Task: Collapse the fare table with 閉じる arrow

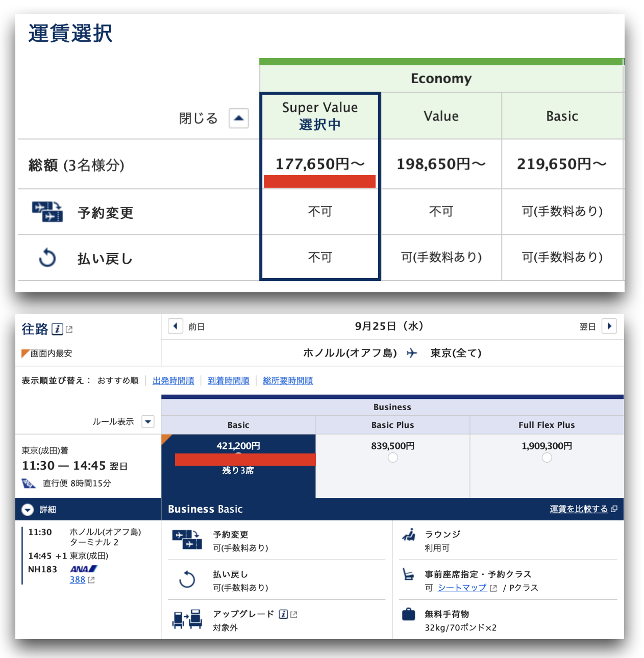Action: tap(239, 118)
